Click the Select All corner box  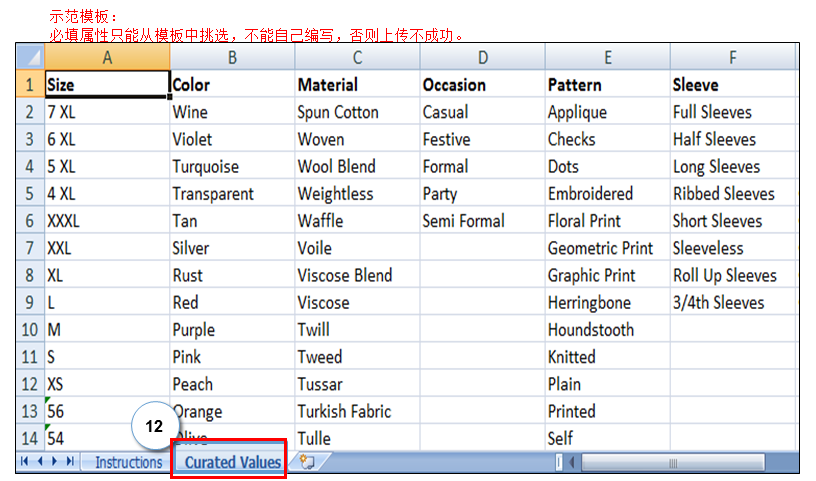click(31, 57)
